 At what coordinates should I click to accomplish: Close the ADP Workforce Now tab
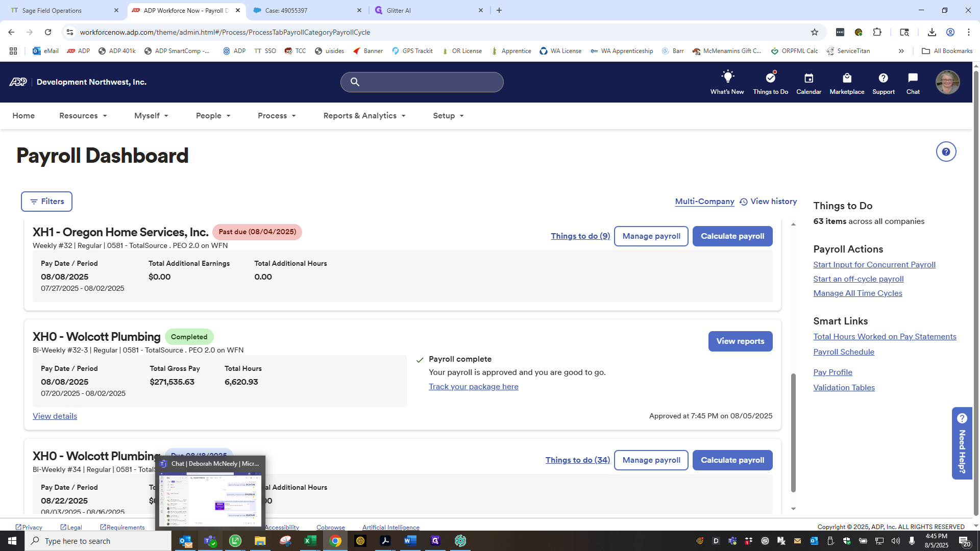[238, 10]
